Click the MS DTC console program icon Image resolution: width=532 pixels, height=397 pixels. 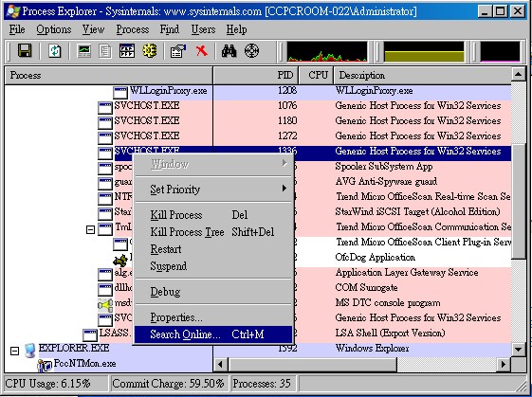click(x=105, y=305)
